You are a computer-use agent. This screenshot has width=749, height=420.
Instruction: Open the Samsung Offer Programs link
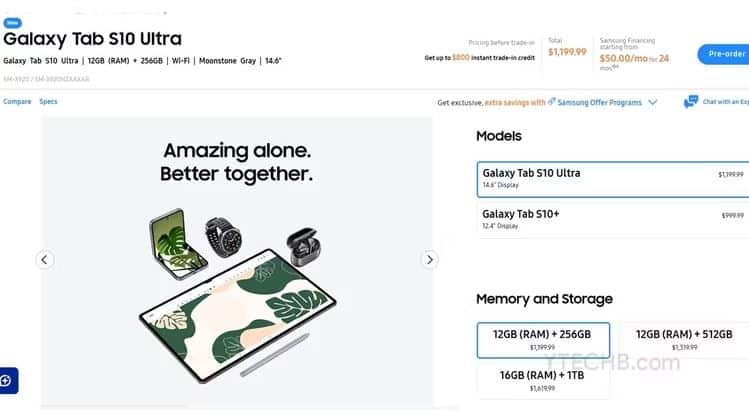point(600,102)
